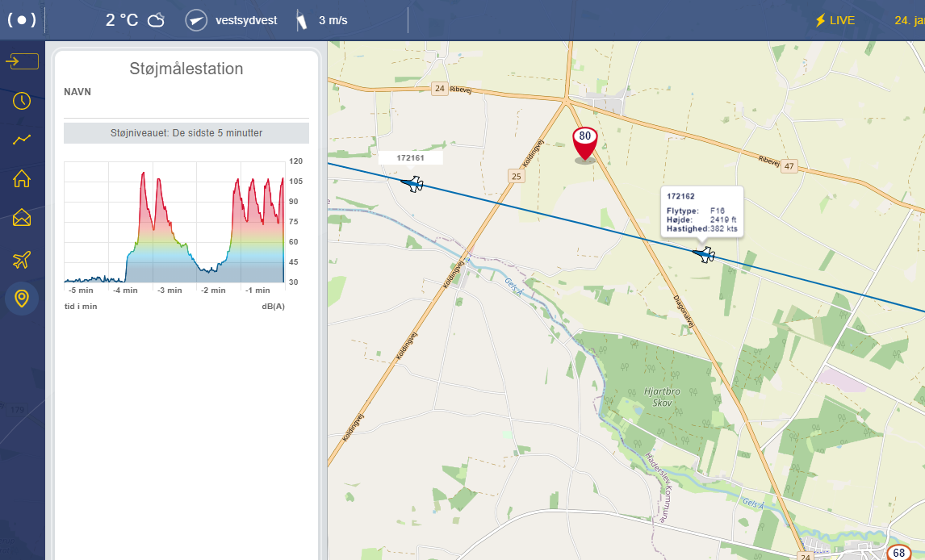Select the airplane icon in the sidebar
Screen dimensions: 925x560
point(22,259)
